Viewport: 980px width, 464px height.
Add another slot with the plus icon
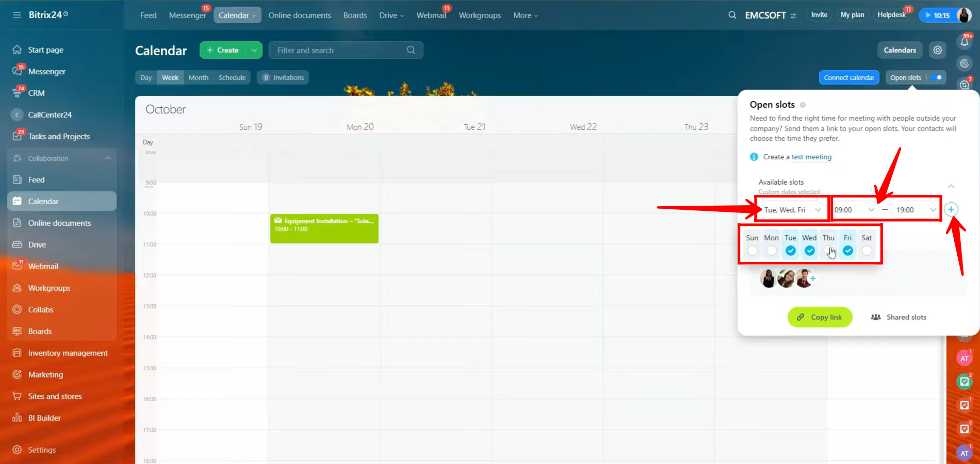[x=951, y=209]
